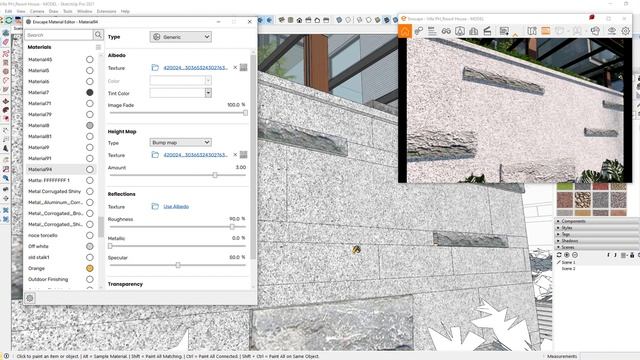Viewport: 640px width, 360px height.
Task: Click the link chain icon in Enscape toolbar
Action: point(419,31)
